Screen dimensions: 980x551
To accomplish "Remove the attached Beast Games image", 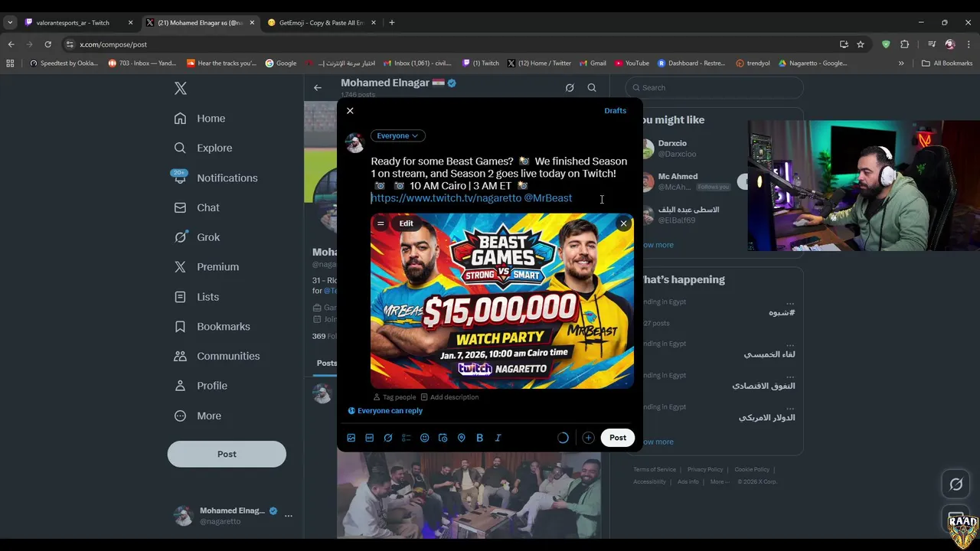I will [623, 223].
